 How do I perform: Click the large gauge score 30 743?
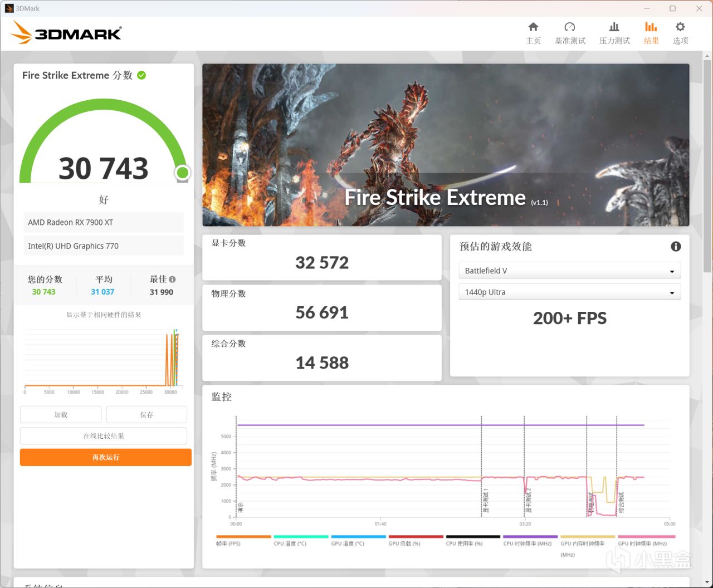click(x=104, y=168)
